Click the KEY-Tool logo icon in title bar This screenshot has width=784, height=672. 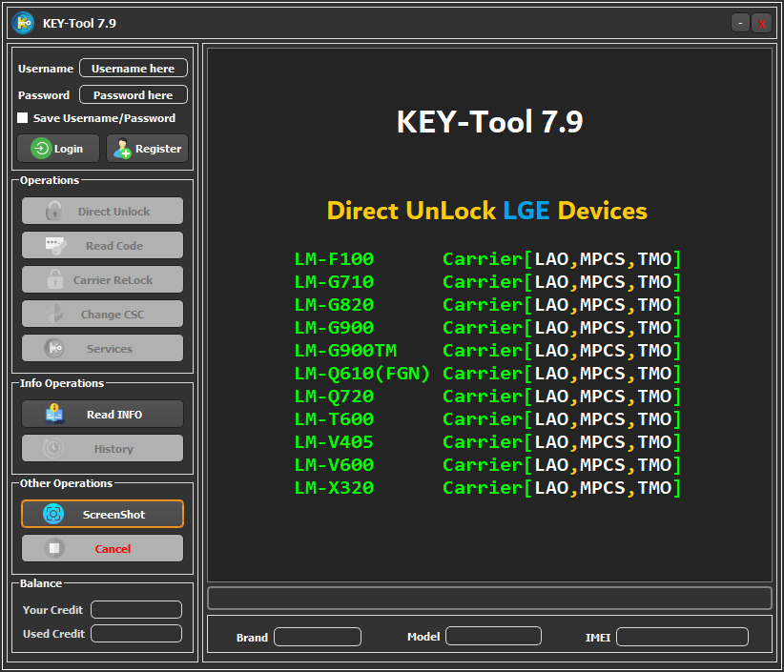click(23, 23)
